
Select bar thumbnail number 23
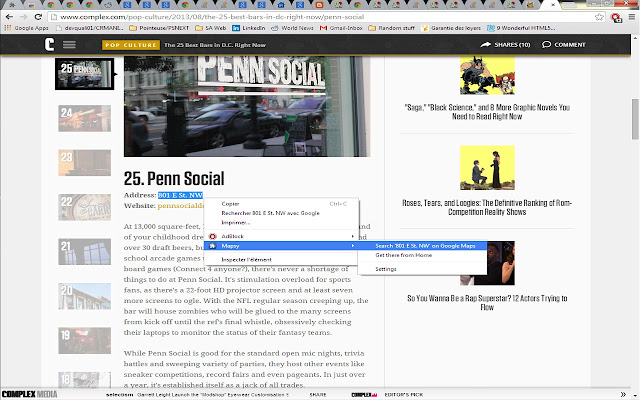(84, 163)
